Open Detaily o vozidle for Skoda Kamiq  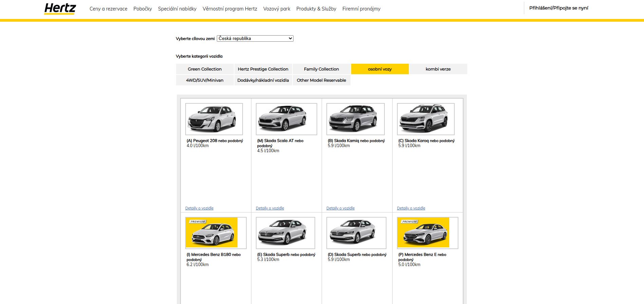tap(340, 208)
